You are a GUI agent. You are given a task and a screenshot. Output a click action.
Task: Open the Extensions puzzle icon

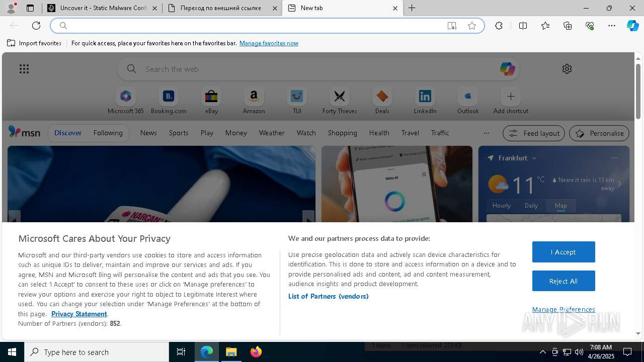(499, 26)
